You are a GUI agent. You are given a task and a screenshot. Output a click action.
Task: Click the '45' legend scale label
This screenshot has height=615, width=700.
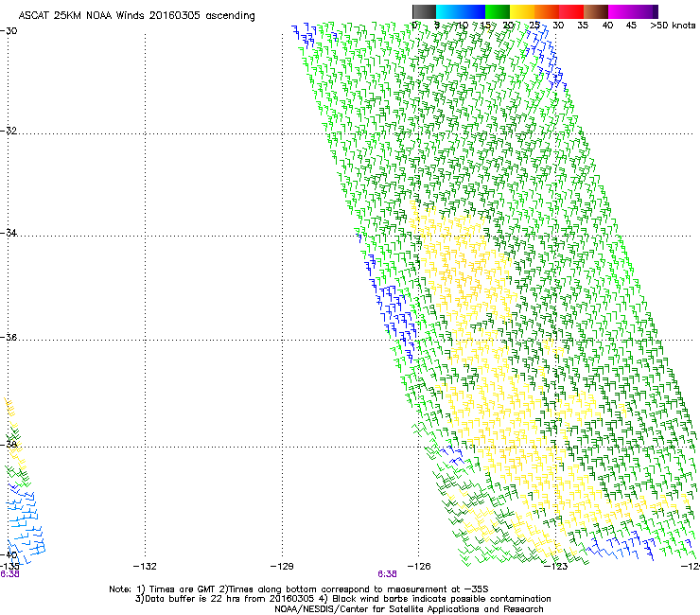[x=631, y=26]
